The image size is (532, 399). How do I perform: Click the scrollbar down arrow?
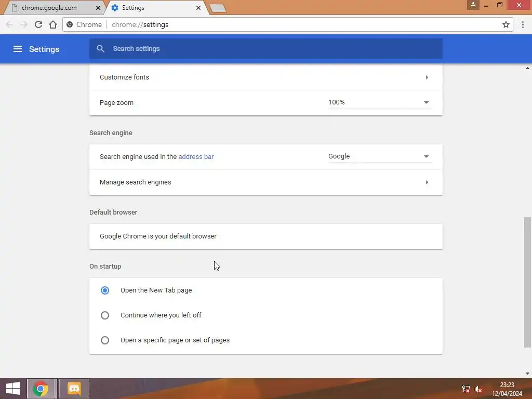click(x=527, y=374)
